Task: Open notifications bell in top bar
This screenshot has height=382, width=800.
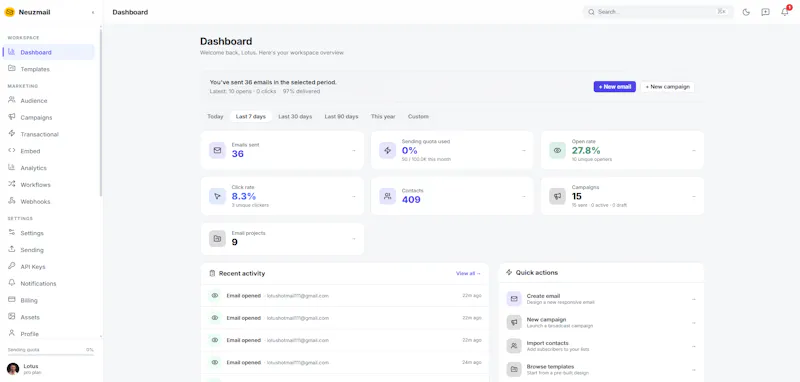Action: 785,12
